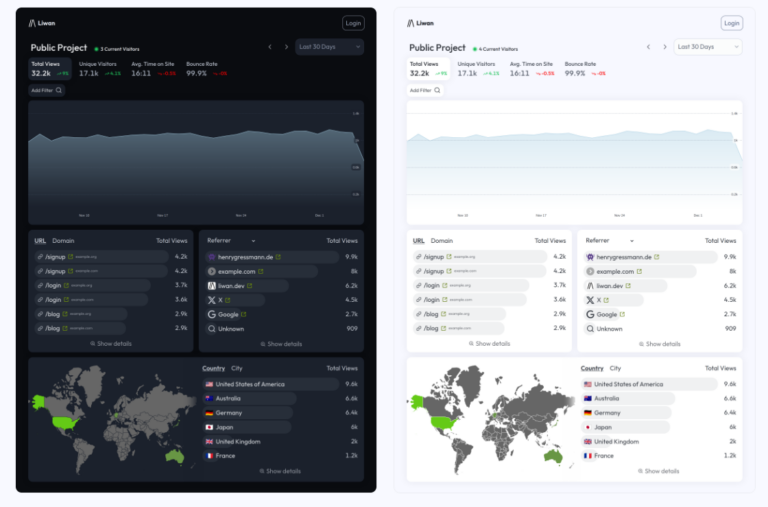Open external link for Google referrer, dark dashboard
Screen dimensions: 768x507
[x=243, y=314]
